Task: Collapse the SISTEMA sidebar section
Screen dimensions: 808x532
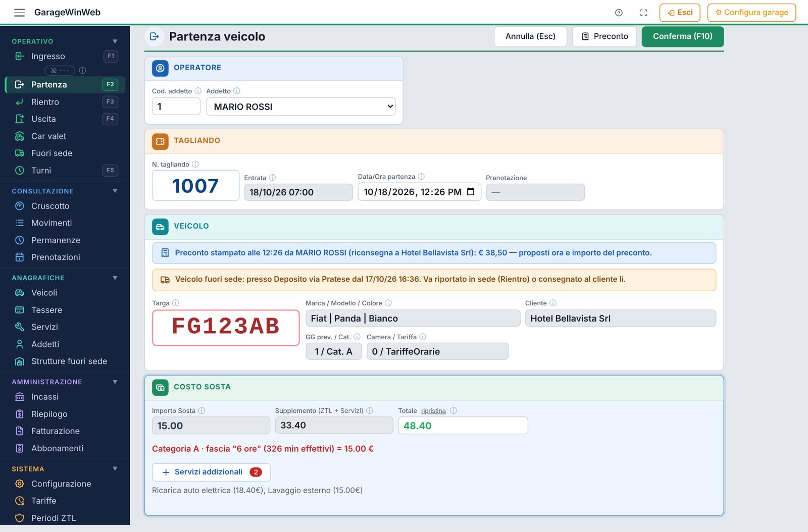Action: [x=115, y=468]
